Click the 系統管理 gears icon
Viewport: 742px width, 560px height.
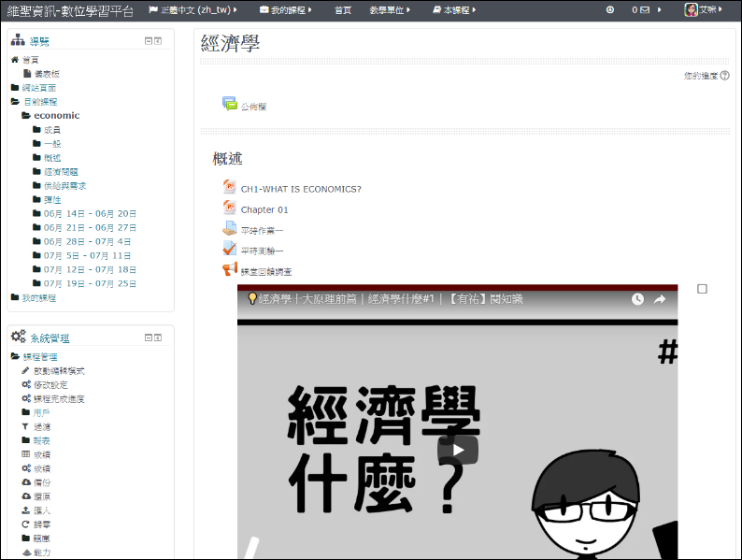(19, 337)
